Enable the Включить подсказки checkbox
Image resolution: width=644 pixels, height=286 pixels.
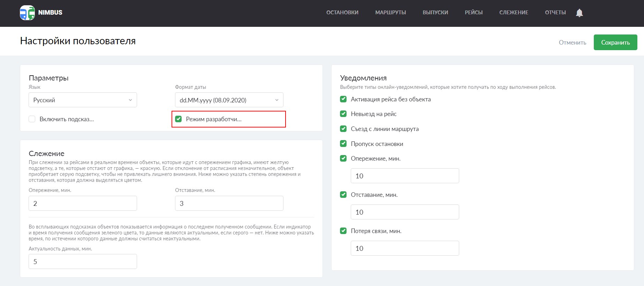coord(32,119)
